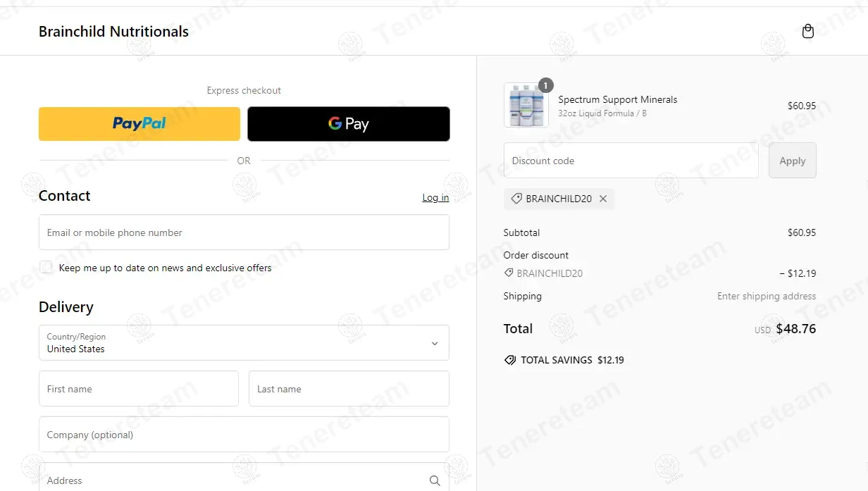The height and width of the screenshot is (491, 868).
Task: Focus the Last name field
Action: (349, 389)
